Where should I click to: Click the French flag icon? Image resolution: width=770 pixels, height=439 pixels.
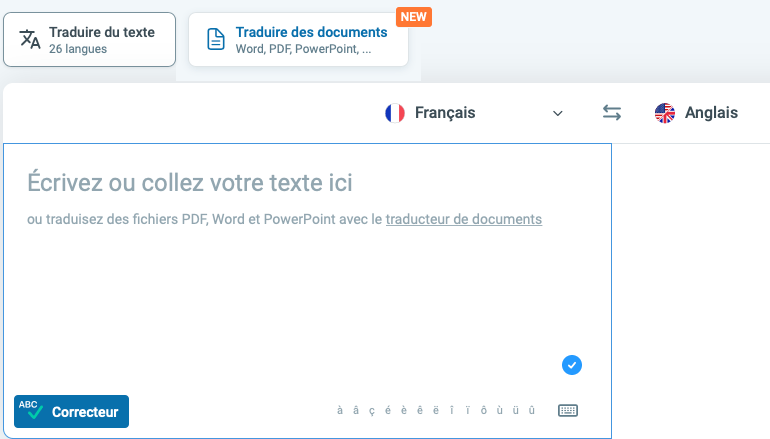click(x=395, y=113)
